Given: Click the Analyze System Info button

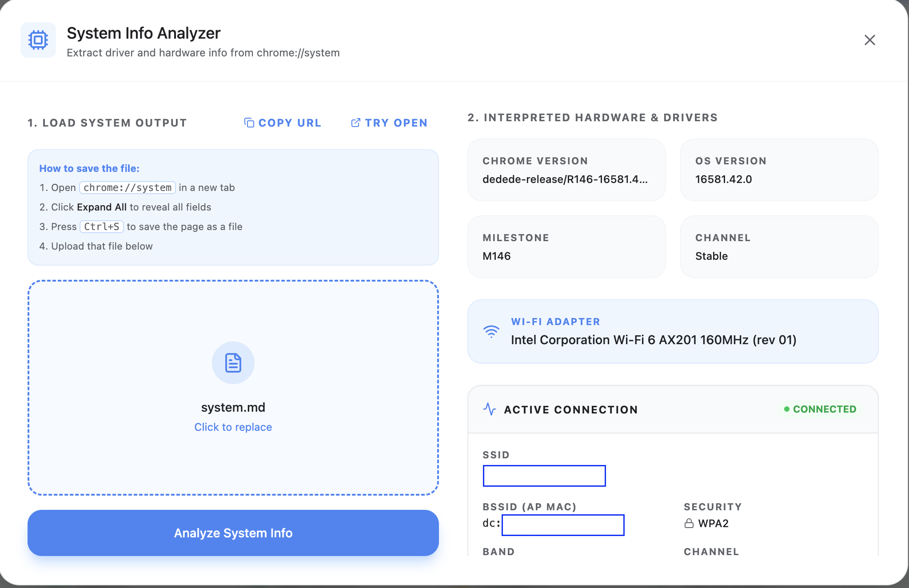Looking at the screenshot, I should 233,533.
